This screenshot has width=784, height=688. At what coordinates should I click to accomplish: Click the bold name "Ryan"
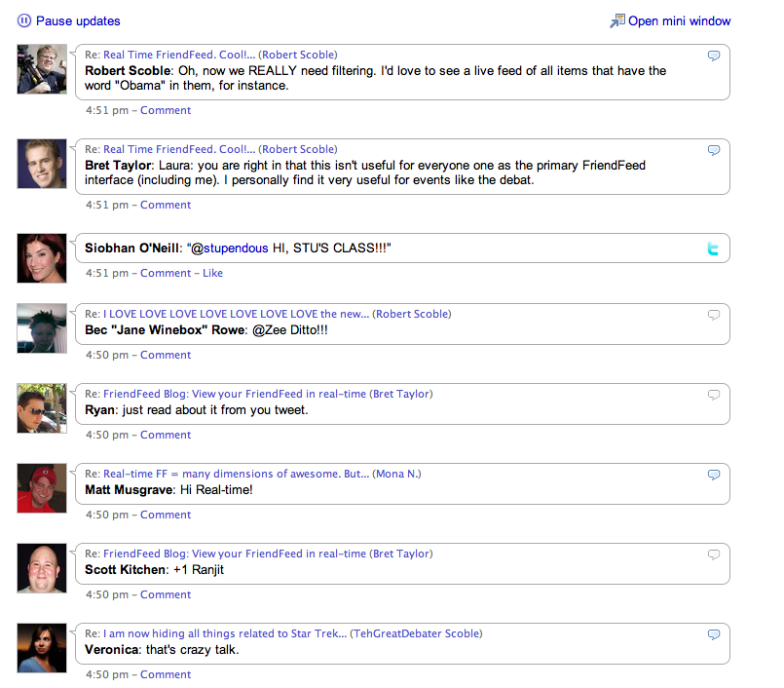pos(100,410)
